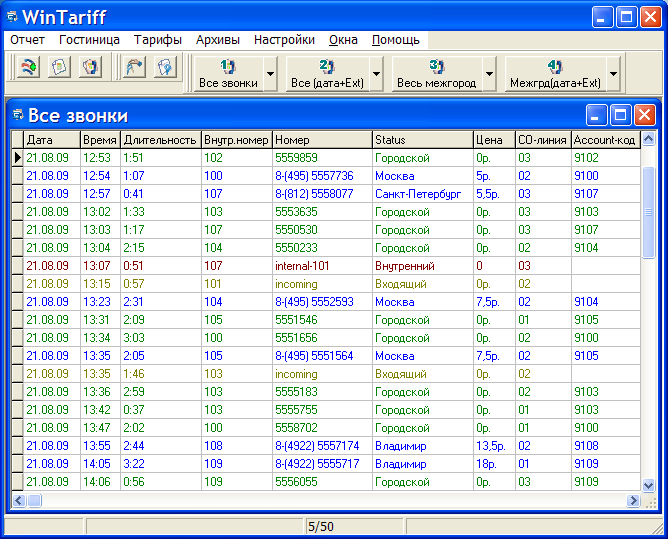Open the Все звонки report button
The image size is (668, 539).
tap(227, 74)
